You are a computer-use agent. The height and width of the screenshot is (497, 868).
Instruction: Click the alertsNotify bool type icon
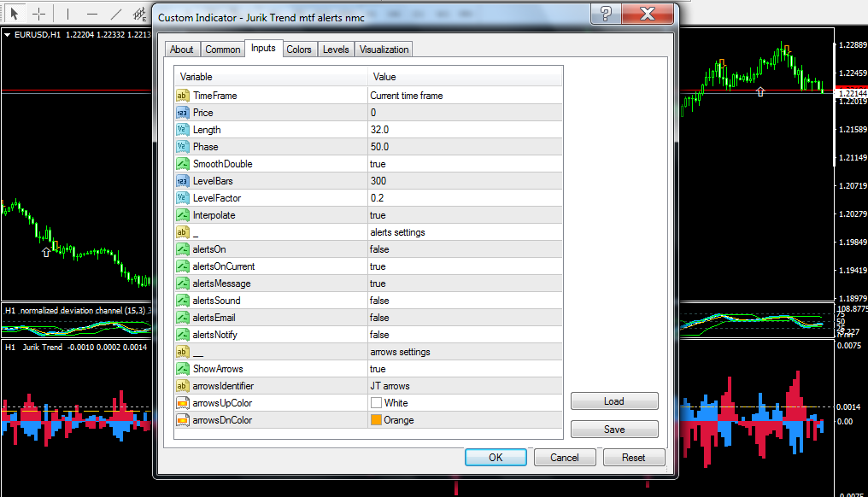tap(182, 335)
